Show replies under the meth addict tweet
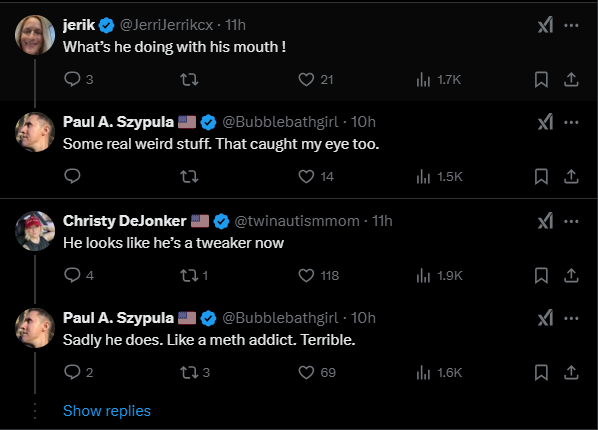Image resolution: width=598 pixels, height=430 pixels. (107, 411)
